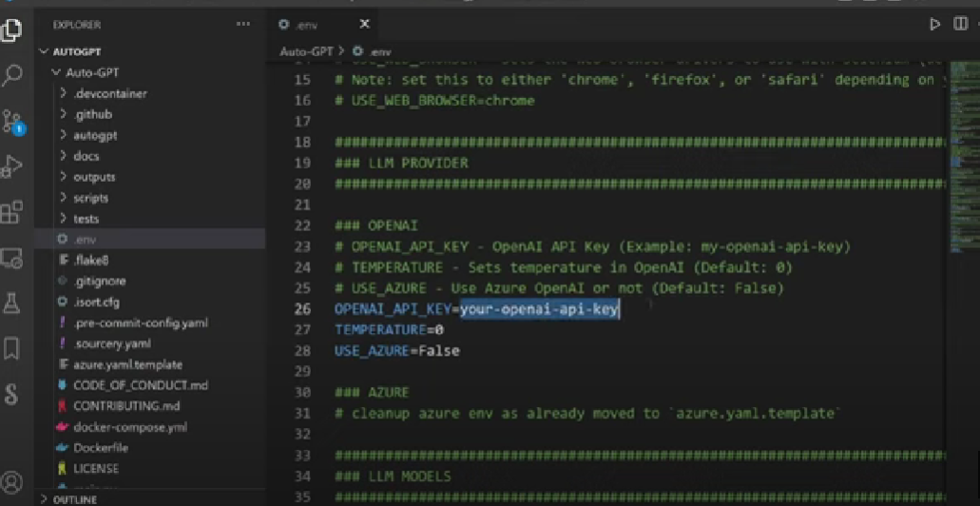Expand the tests folder
Viewport: 980px width, 506px height.
86,219
